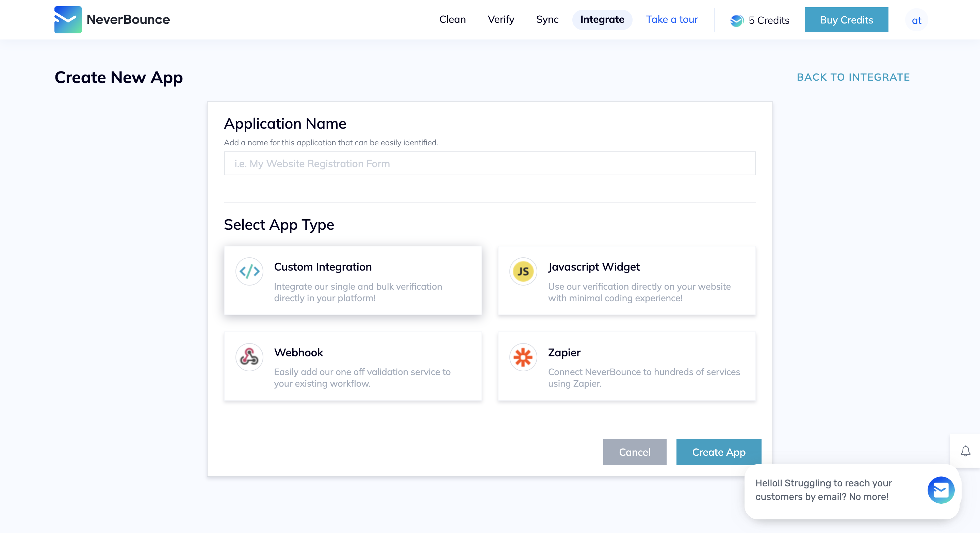Click 'Use our verification directly on your website' description
The width and height of the screenshot is (980, 533).
click(639, 292)
